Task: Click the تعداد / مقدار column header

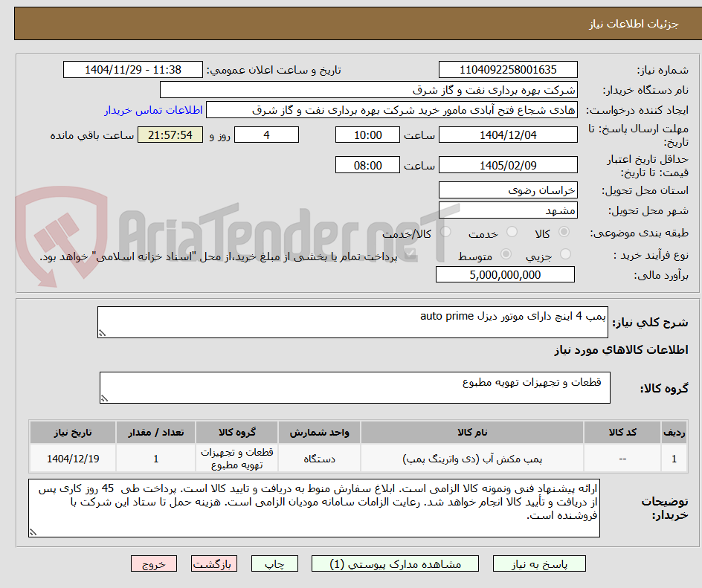Action: 156,433
